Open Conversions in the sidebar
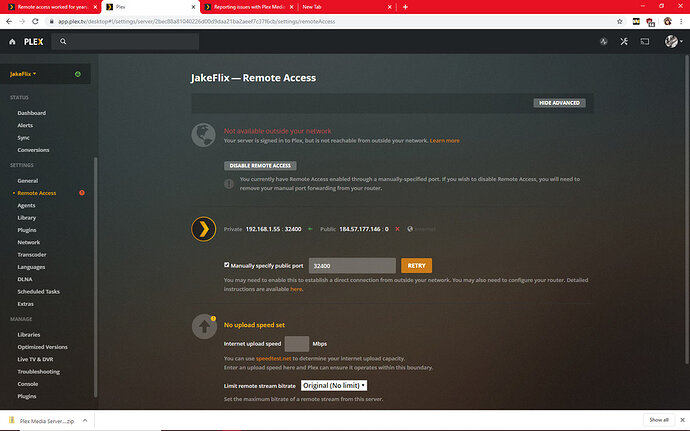This screenshot has width=690, height=431. 33,150
